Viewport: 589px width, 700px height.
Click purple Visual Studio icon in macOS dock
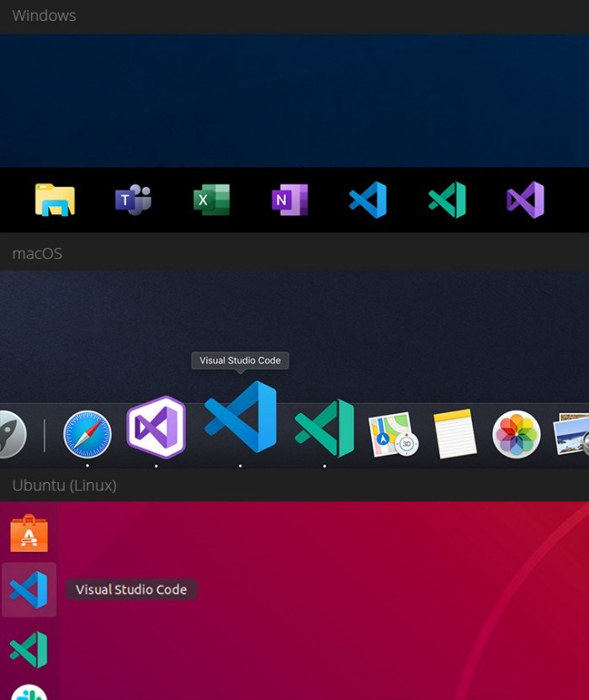tap(156, 427)
